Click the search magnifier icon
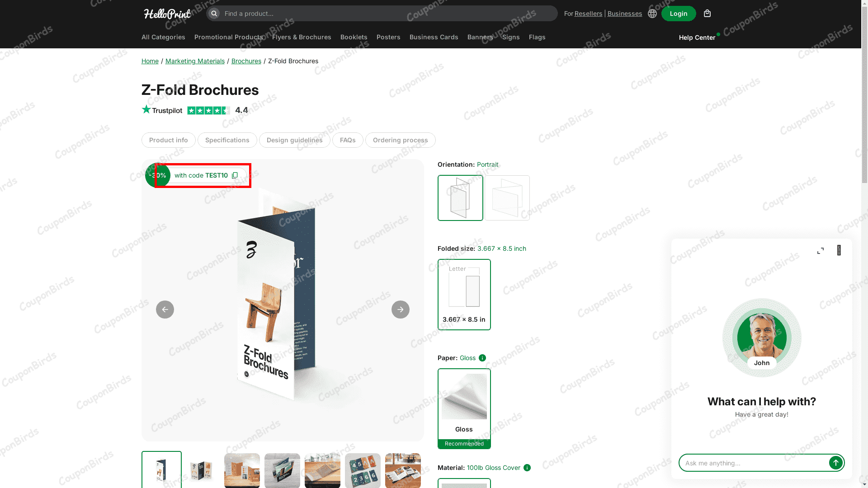This screenshot has height=488, width=868. coord(214,14)
